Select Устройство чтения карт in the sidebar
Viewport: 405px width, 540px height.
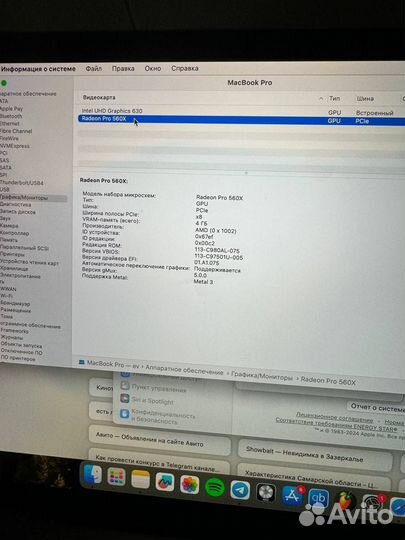point(29,262)
